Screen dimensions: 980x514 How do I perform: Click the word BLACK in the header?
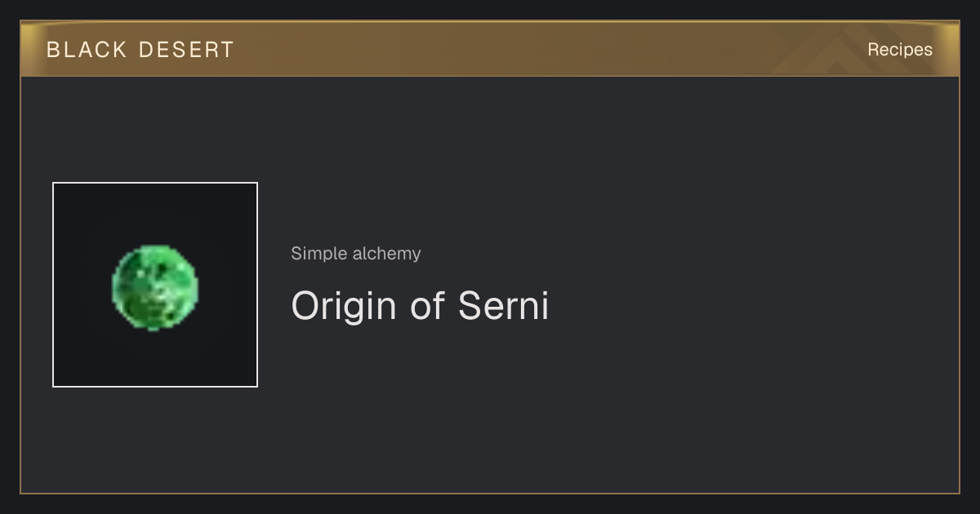tap(87, 50)
